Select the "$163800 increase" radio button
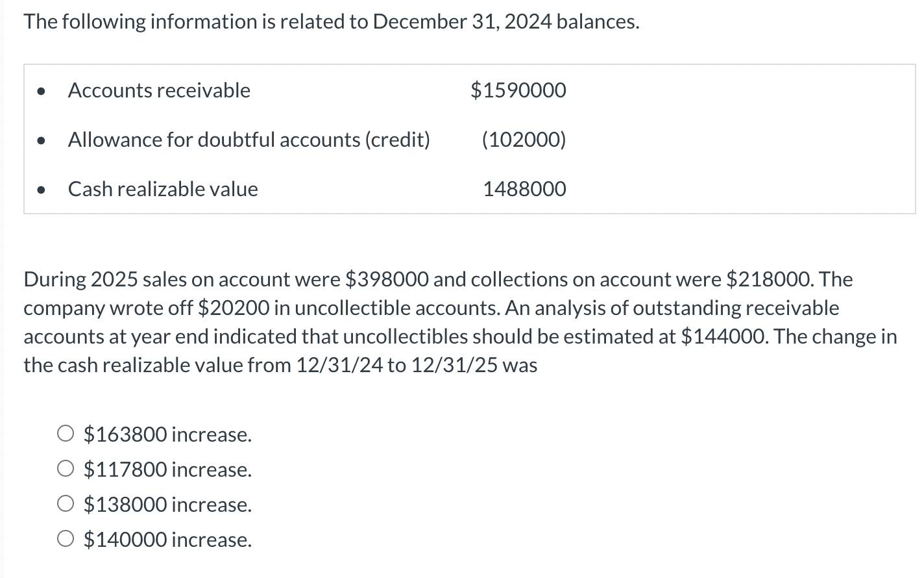This screenshot has height=578, width=924. point(66,434)
